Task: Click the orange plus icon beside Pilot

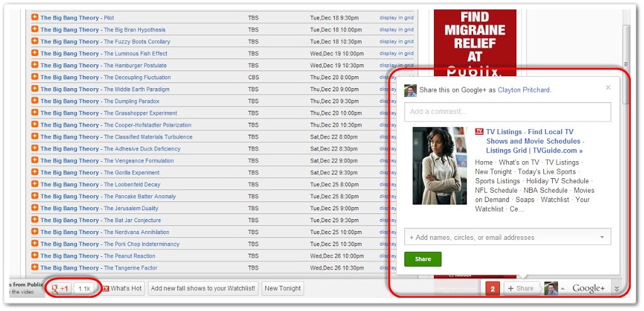Action: pyautogui.click(x=35, y=17)
